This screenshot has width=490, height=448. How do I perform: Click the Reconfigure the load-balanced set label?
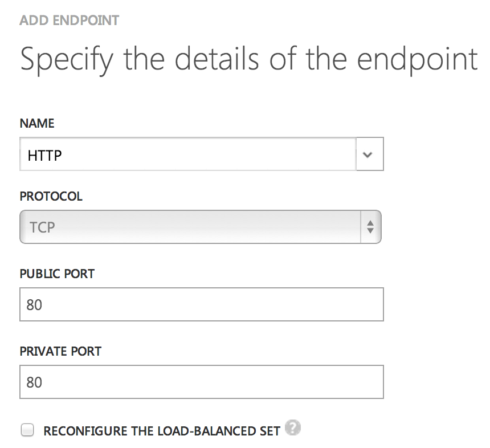[162, 431]
